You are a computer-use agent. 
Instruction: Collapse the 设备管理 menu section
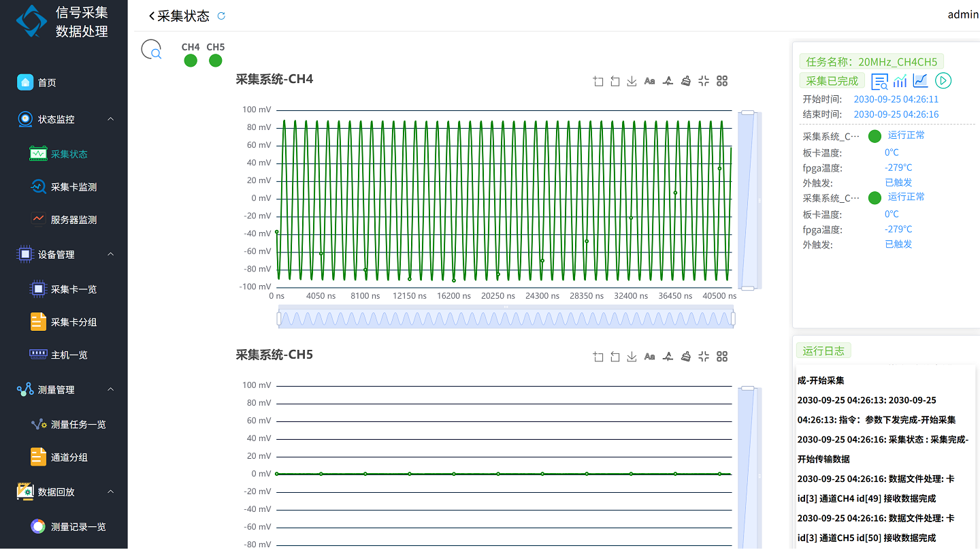tap(110, 255)
